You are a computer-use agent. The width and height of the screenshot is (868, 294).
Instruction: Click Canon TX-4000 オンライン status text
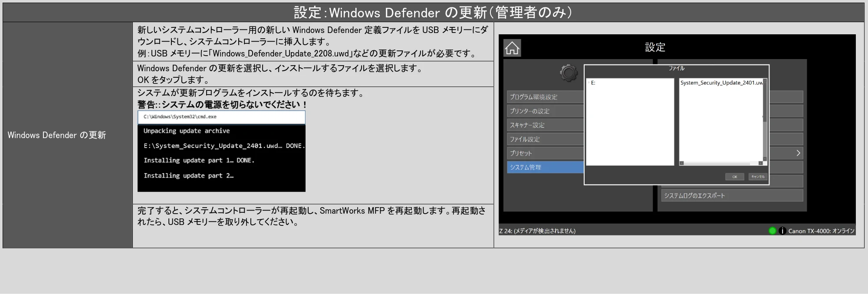coord(821,231)
